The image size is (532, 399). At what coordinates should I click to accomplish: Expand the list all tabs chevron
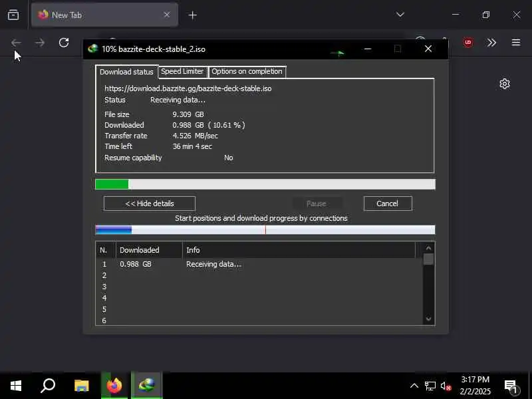coord(400,15)
